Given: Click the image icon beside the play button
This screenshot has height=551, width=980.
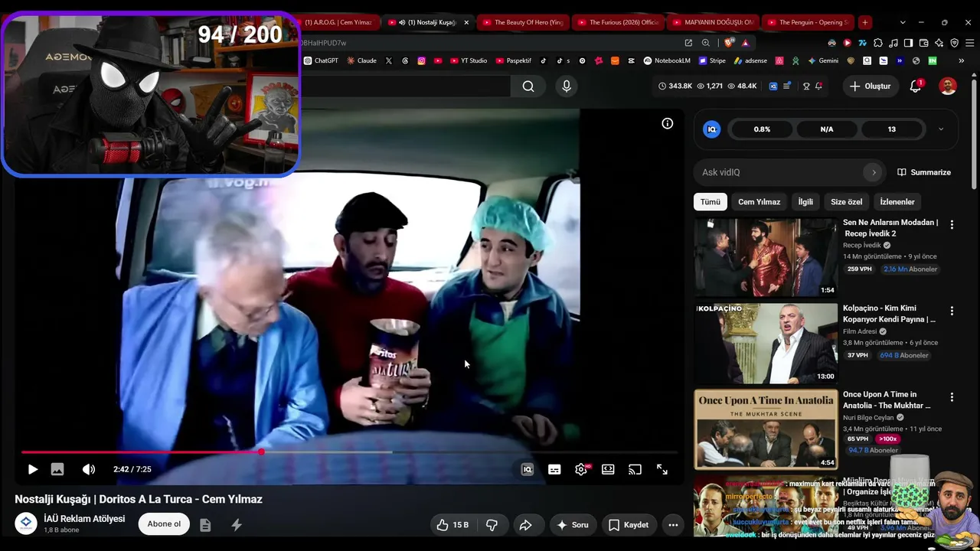Looking at the screenshot, I should point(57,469).
